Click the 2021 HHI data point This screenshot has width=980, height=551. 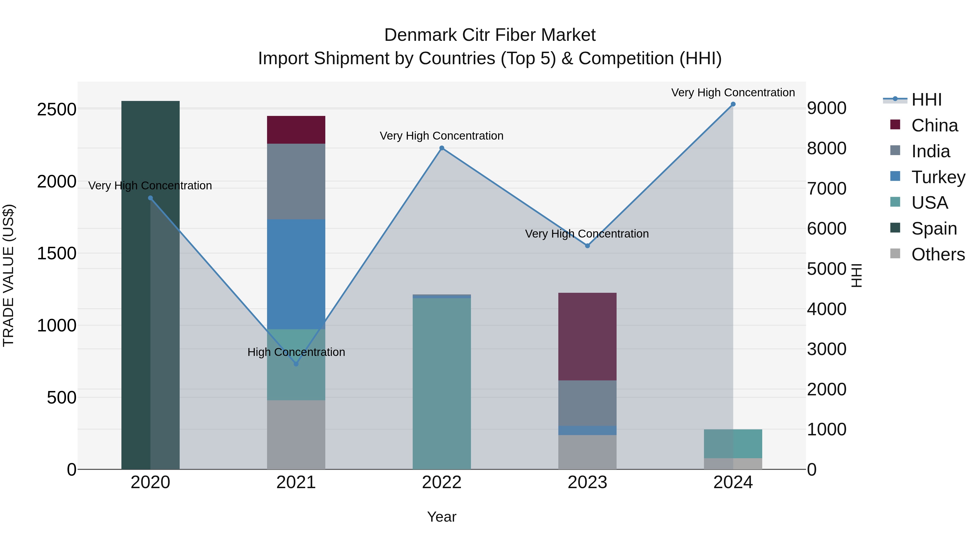[x=296, y=364]
